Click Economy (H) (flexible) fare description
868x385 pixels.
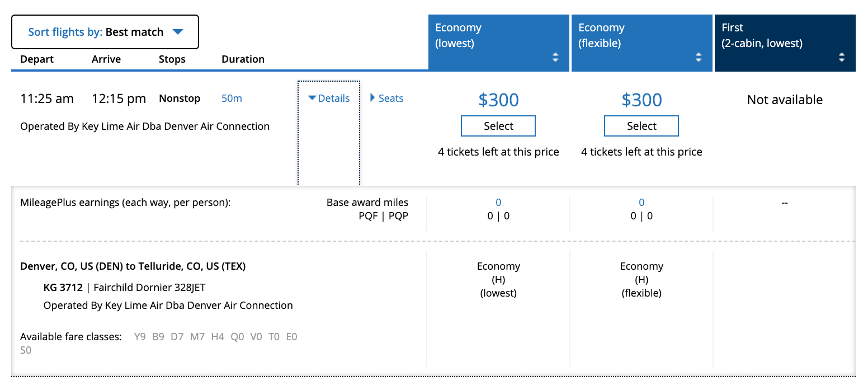[x=641, y=280]
